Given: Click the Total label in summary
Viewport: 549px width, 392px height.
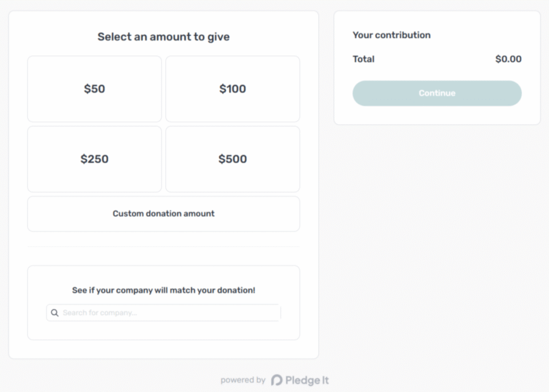Looking at the screenshot, I should 364,59.
